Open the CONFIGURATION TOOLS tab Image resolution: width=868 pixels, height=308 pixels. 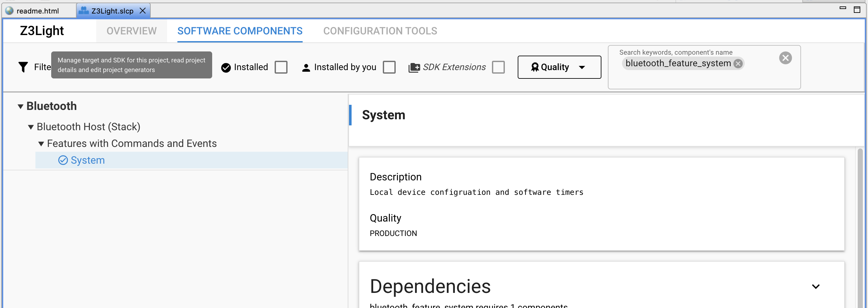(x=380, y=31)
